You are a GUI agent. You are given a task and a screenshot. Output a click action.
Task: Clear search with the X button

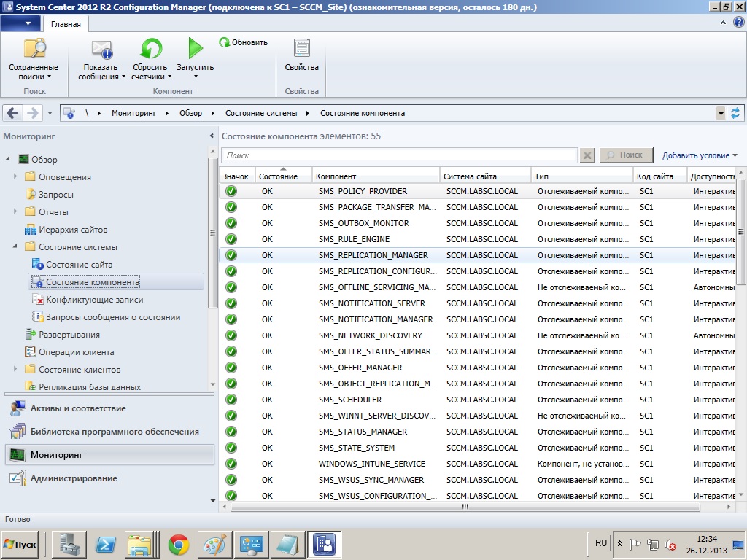[x=587, y=155]
